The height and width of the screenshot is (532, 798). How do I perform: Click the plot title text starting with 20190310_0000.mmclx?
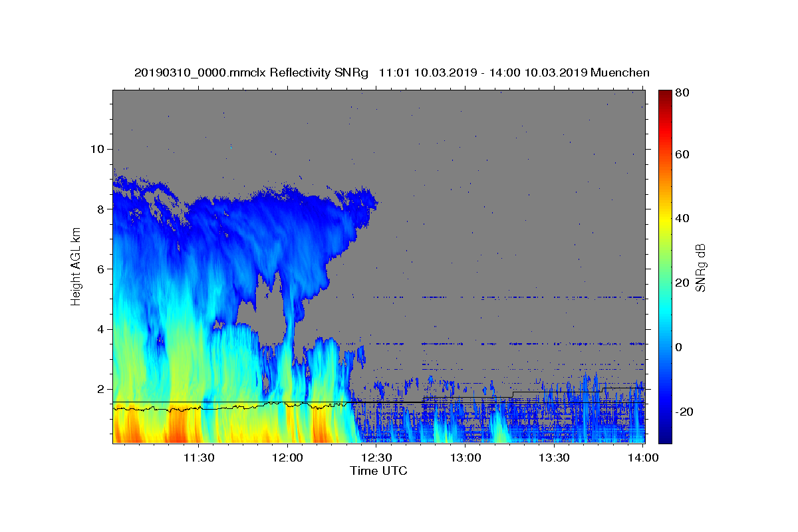coord(392,72)
